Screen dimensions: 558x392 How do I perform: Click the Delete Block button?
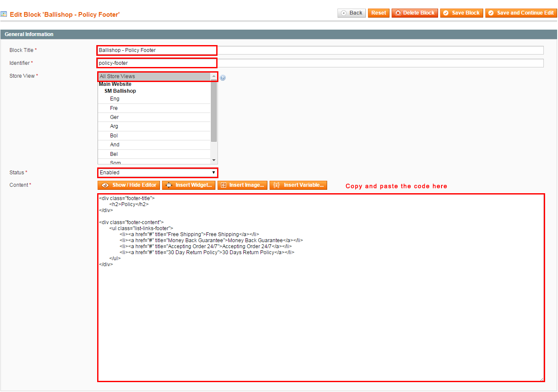pyautogui.click(x=415, y=13)
